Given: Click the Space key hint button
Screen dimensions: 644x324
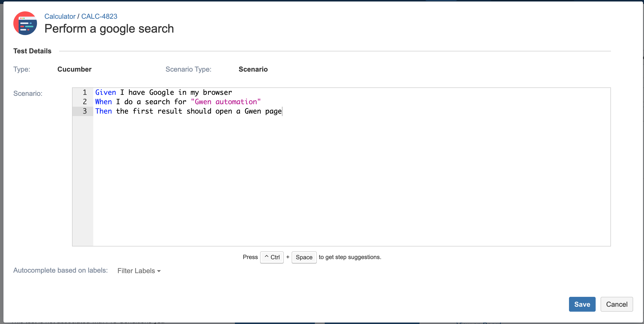Looking at the screenshot, I should point(304,257).
